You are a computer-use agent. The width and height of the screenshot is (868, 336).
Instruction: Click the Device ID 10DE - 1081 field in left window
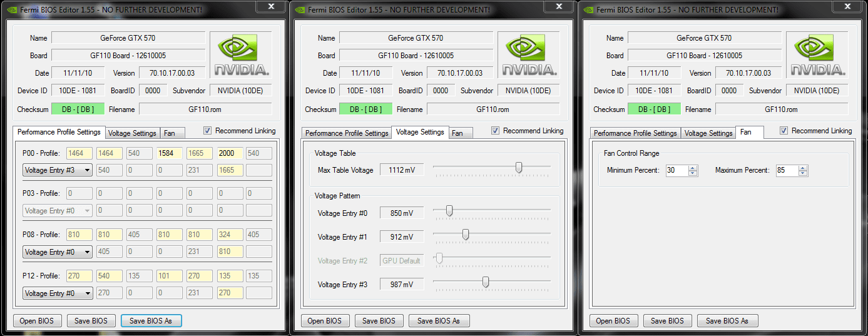[x=78, y=91]
